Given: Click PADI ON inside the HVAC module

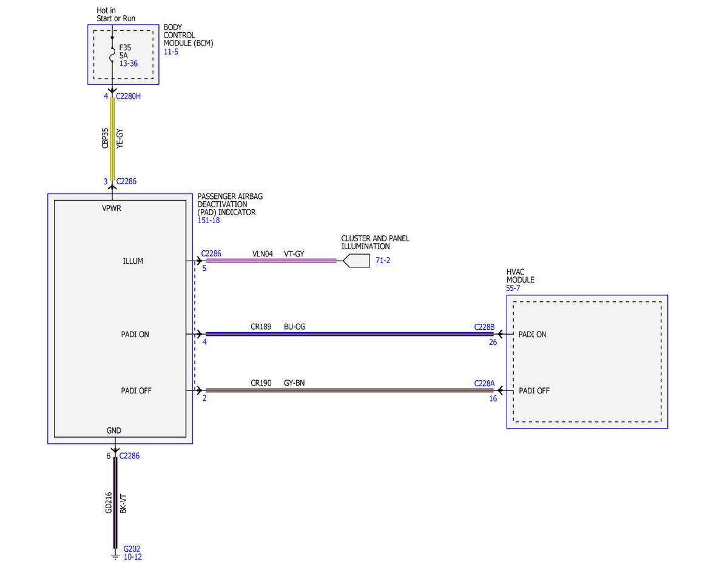Looking at the screenshot, I should tap(533, 335).
